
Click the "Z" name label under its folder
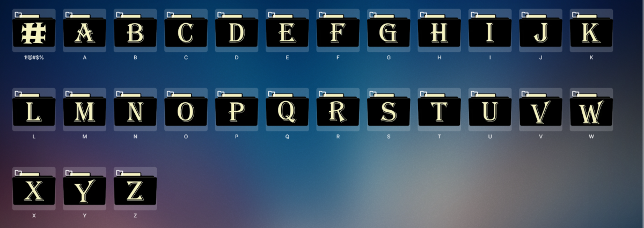135,216
